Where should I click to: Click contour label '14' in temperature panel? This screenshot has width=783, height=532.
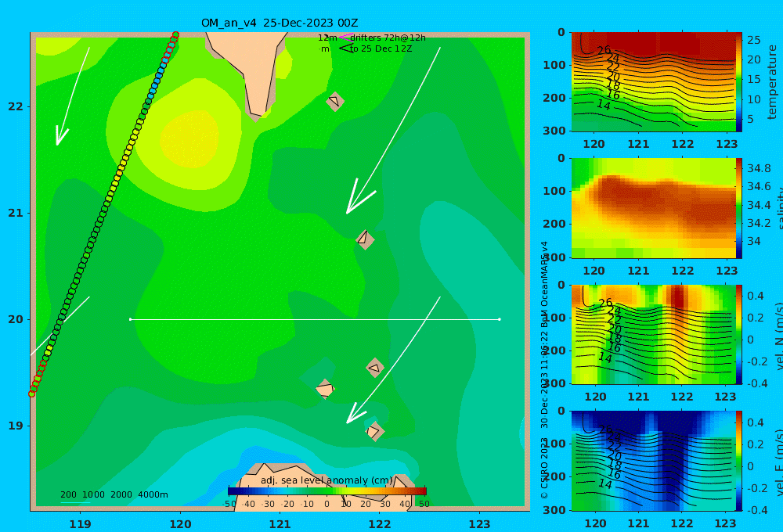pyautogui.click(x=604, y=105)
